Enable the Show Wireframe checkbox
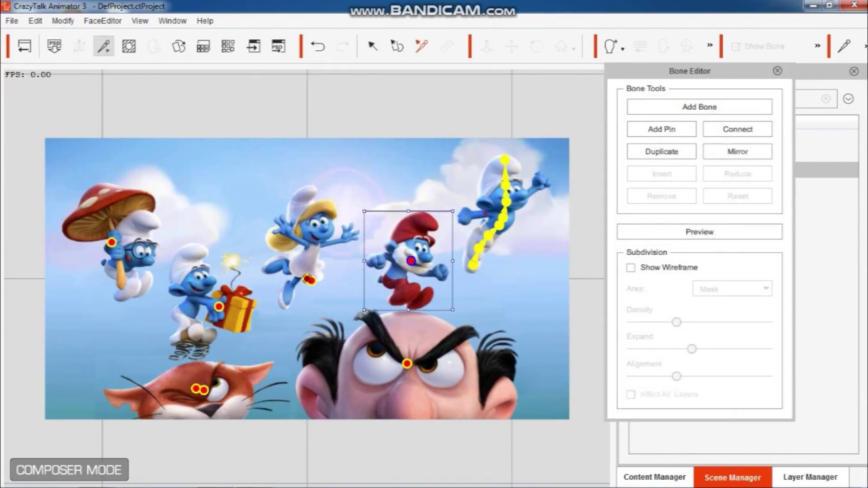Viewport: 868px width, 488px height. 631,268
